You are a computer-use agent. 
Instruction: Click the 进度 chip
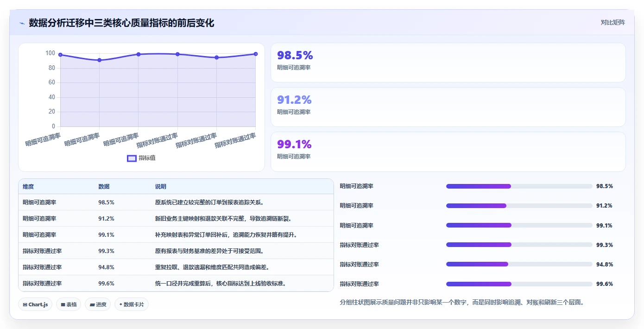point(98,304)
